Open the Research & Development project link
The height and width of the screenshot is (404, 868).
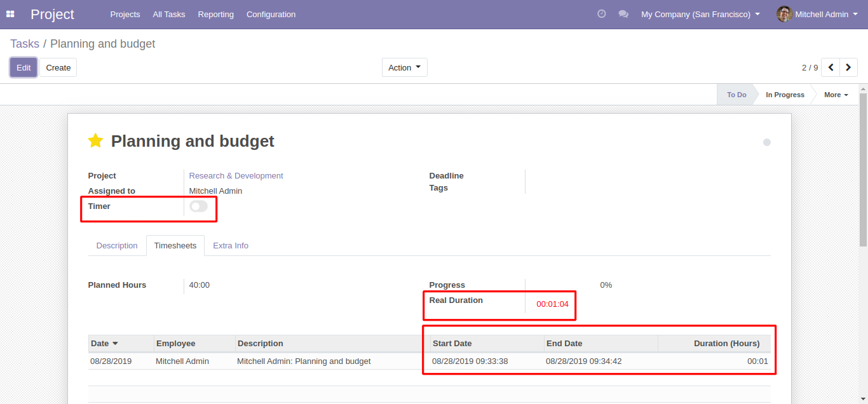pyautogui.click(x=236, y=176)
